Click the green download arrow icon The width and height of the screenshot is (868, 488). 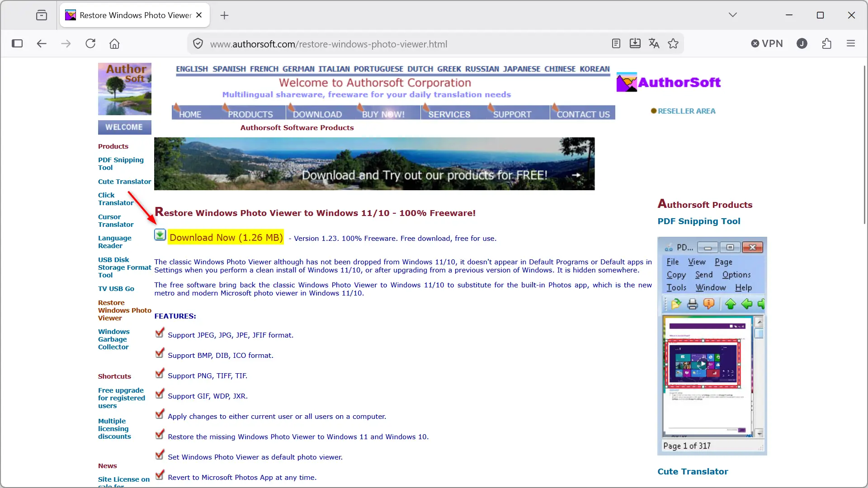pyautogui.click(x=160, y=235)
